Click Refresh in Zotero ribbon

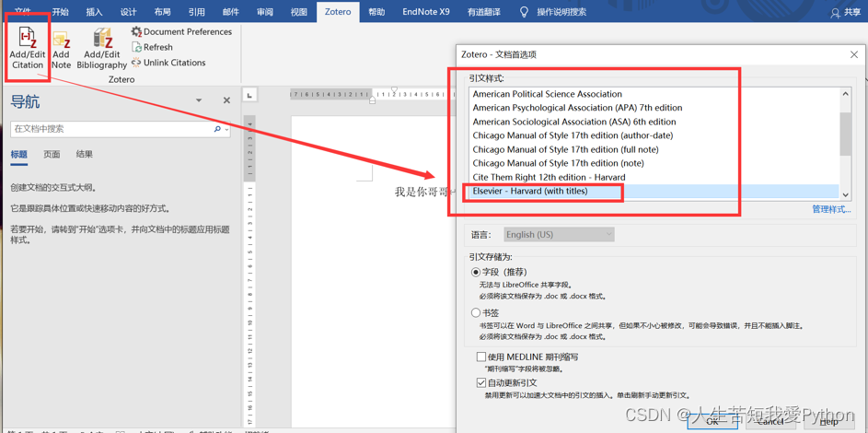[152, 47]
